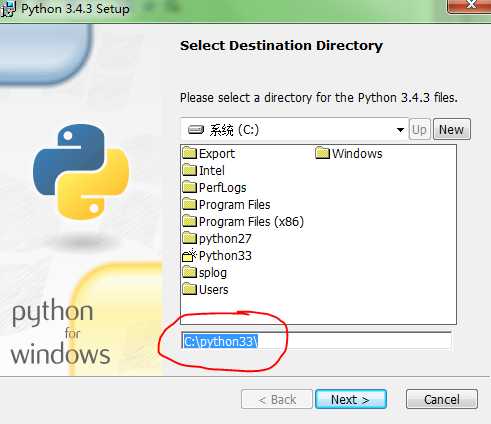Image resolution: width=491 pixels, height=424 pixels.
Task: Choose the Python33 folder name
Action: coord(225,256)
